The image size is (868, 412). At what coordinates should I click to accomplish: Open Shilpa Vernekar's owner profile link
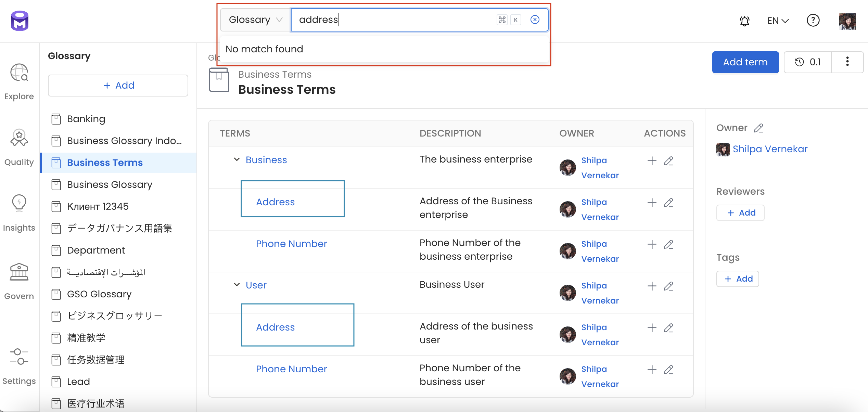coord(770,149)
